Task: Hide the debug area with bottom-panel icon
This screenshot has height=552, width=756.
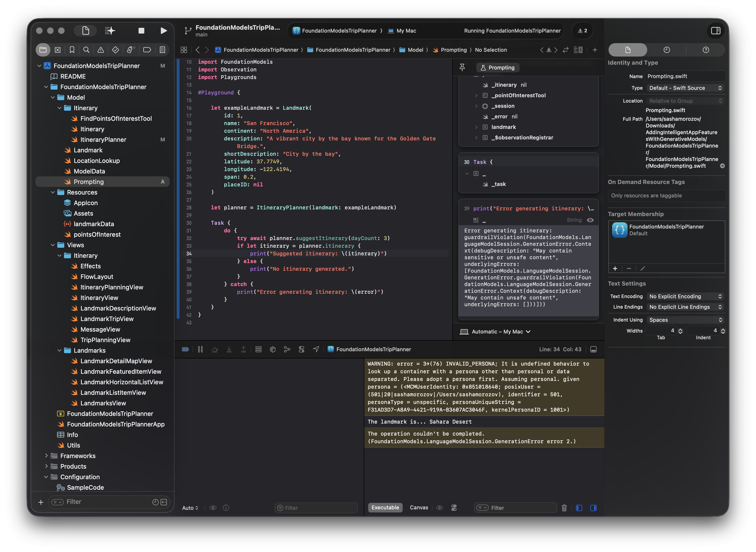Action: [x=593, y=350]
